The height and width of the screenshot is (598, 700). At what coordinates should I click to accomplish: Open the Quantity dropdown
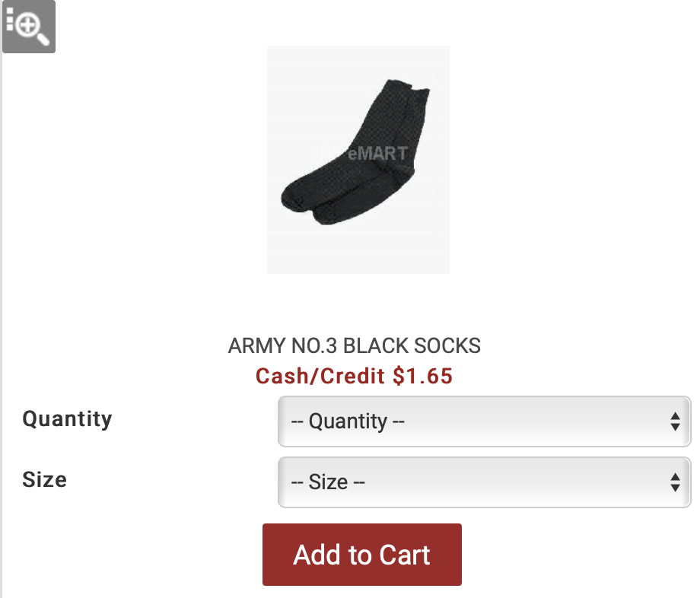(x=484, y=421)
